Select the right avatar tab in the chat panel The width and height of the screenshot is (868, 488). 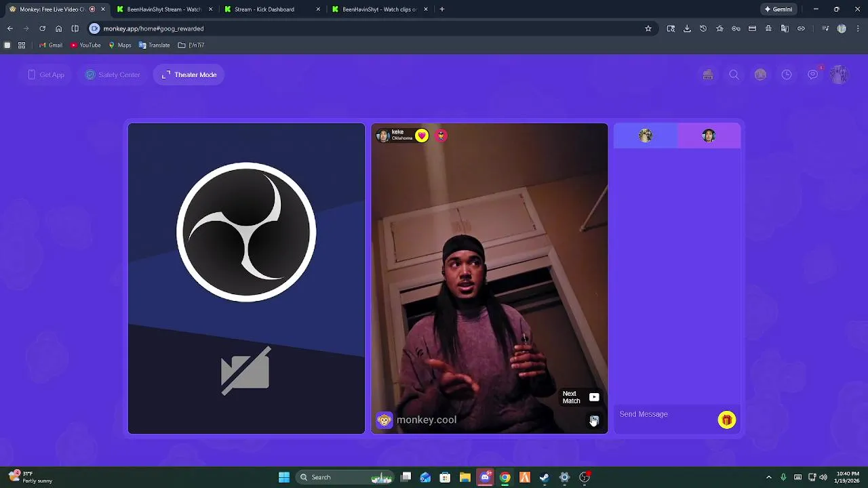709,136
